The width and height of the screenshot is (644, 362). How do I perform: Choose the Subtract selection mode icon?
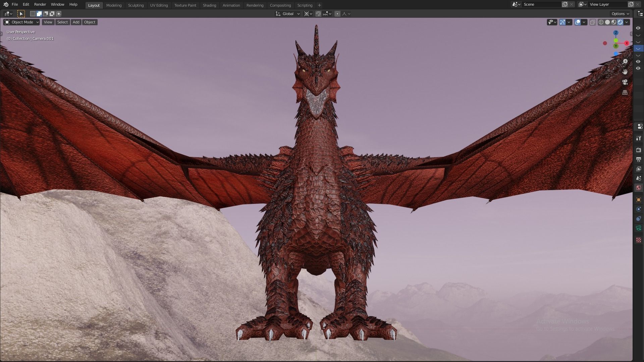click(46, 14)
